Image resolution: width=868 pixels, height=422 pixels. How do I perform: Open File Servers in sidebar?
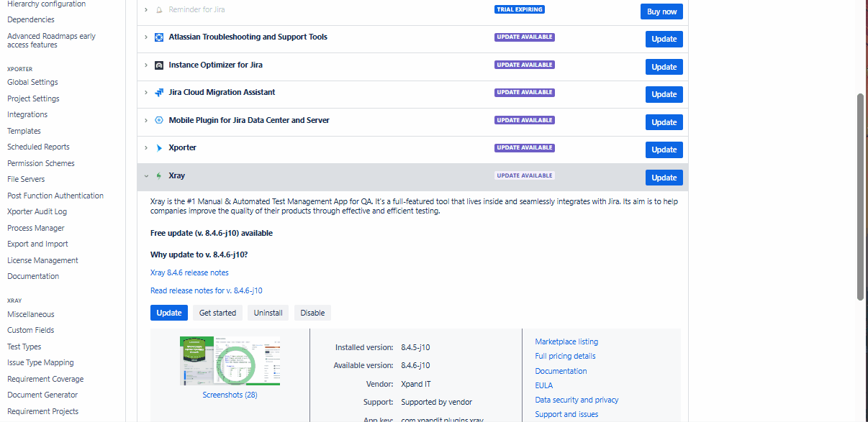pos(26,179)
